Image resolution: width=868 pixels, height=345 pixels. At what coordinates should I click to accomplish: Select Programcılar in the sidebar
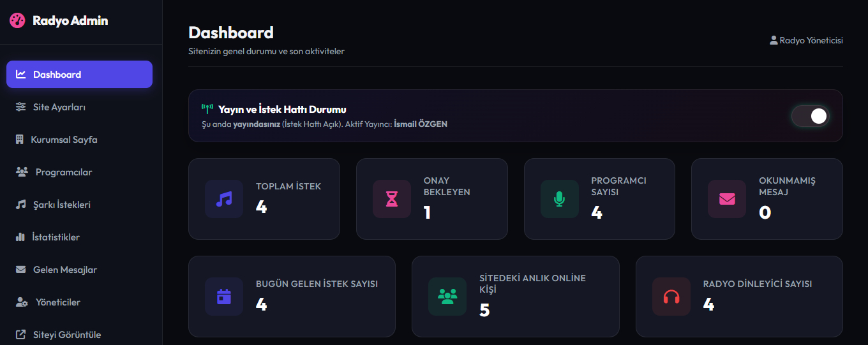[x=79, y=172]
